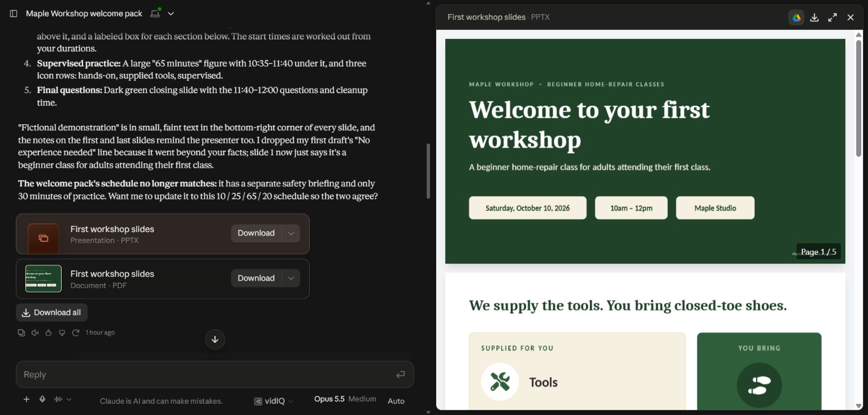Screen dimensions: 868x415
Task: Close the First workshop slides preview panel
Action: click(x=850, y=18)
